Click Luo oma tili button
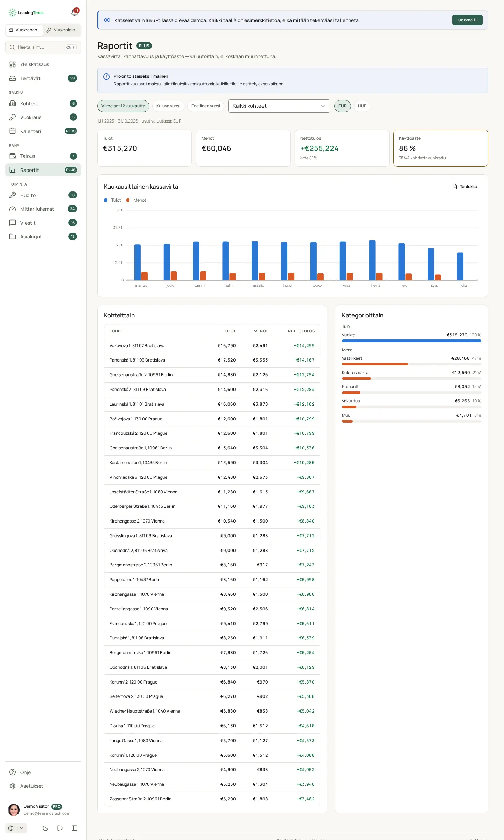 (467, 20)
